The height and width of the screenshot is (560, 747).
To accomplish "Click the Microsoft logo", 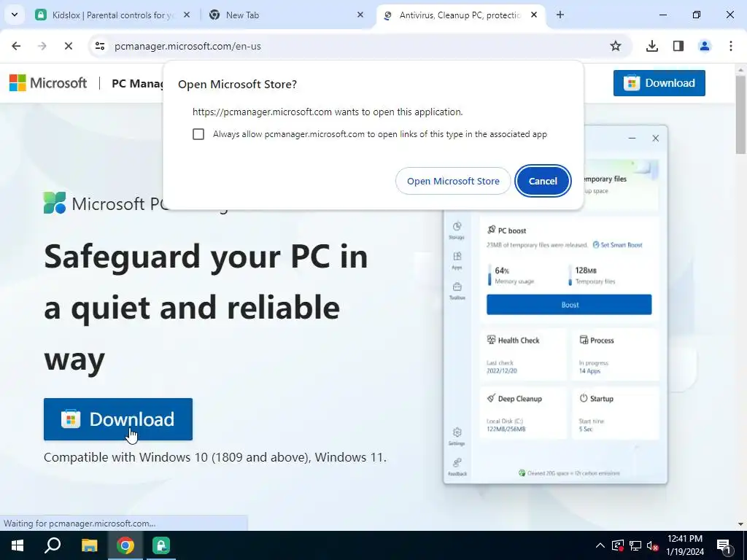I will click(48, 83).
